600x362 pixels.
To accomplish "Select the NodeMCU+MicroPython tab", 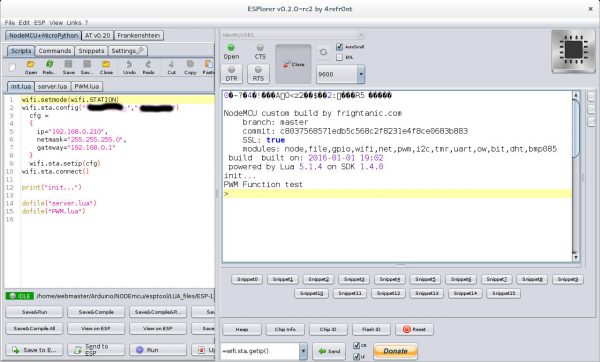I will [x=43, y=35].
